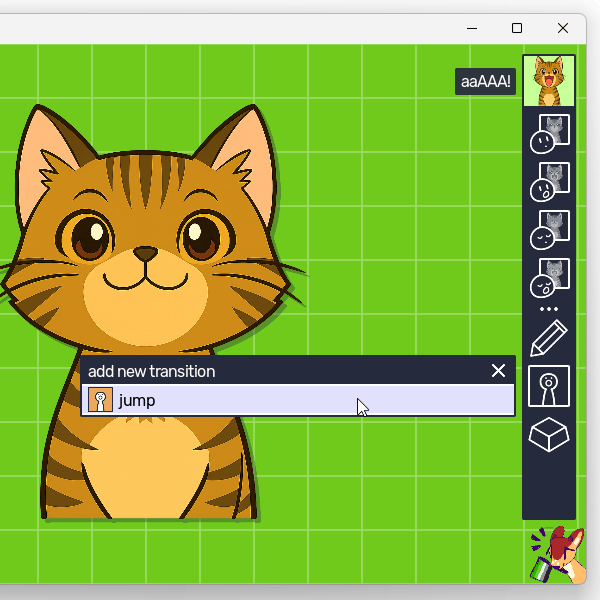
Task: Minimize the application window
Action: [x=470, y=28]
